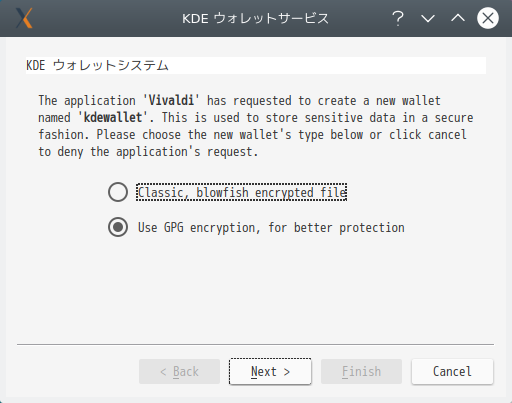Click the "Use GPG encryption, for better protection" label
The width and height of the screenshot is (512, 403).
coord(271,228)
